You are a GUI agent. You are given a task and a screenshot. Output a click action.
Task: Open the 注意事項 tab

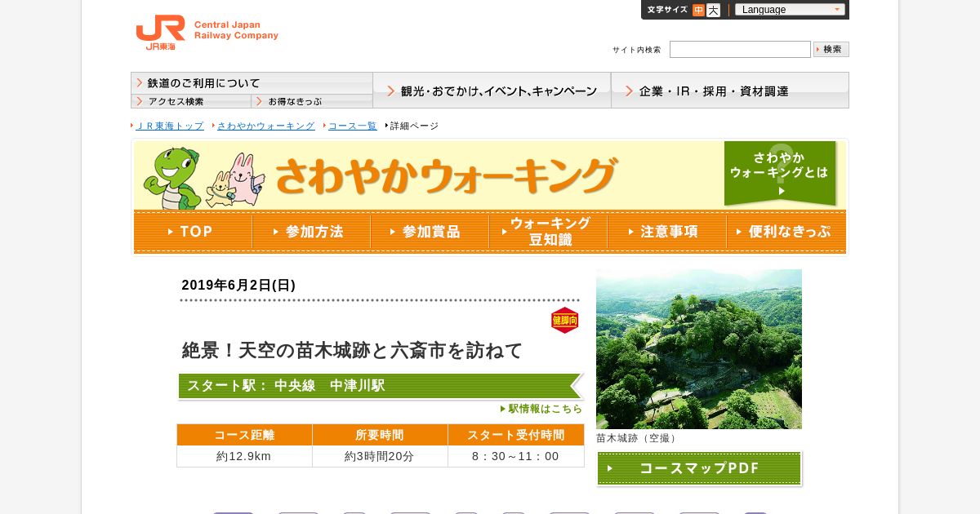tap(666, 232)
